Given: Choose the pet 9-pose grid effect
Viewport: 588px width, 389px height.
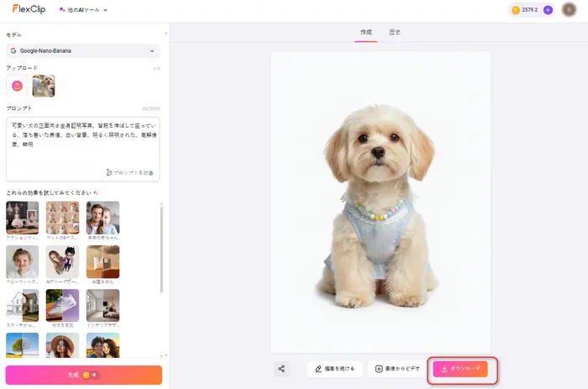Looking at the screenshot, I should (x=63, y=218).
